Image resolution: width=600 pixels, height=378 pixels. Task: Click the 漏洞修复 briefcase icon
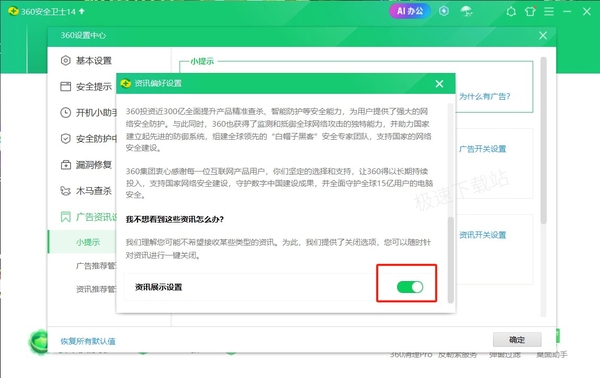tap(66, 165)
